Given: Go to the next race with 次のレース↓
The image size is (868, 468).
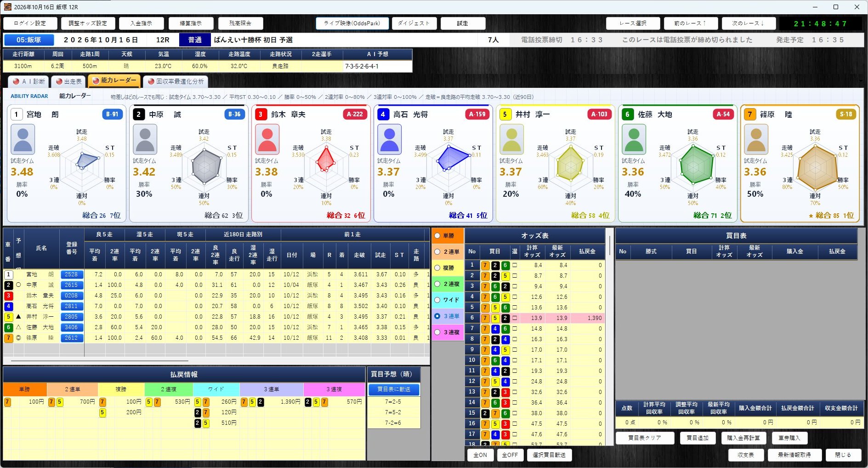Looking at the screenshot, I should pos(748,23).
